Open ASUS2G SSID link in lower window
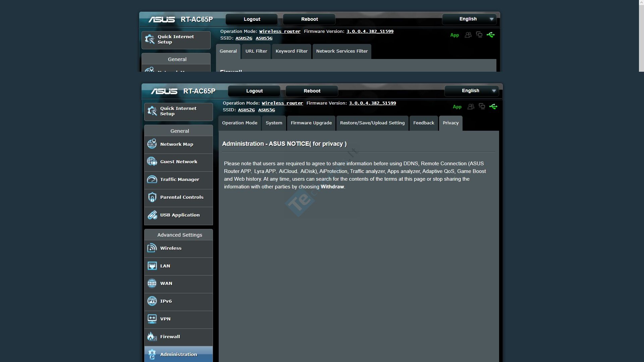The image size is (644, 362). coord(247,110)
